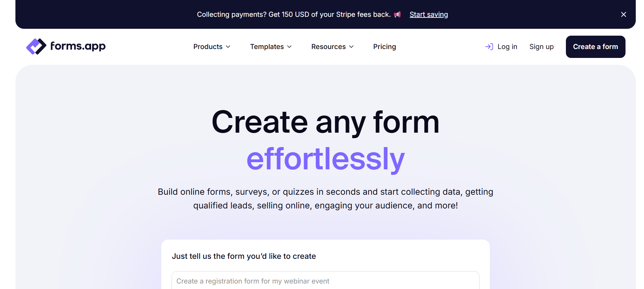
Task: Click the Stripe fees banner message text
Action: point(294,14)
